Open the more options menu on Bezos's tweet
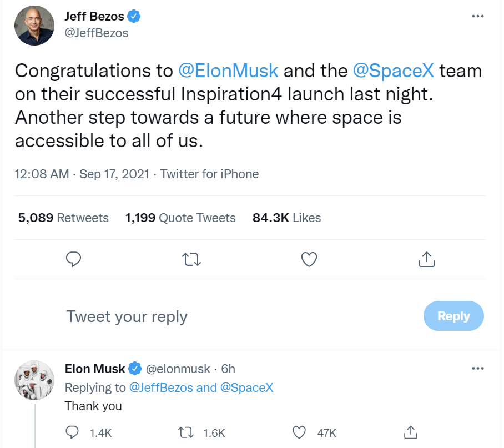Image resolution: width=504 pixels, height=448 pixels. tap(477, 16)
